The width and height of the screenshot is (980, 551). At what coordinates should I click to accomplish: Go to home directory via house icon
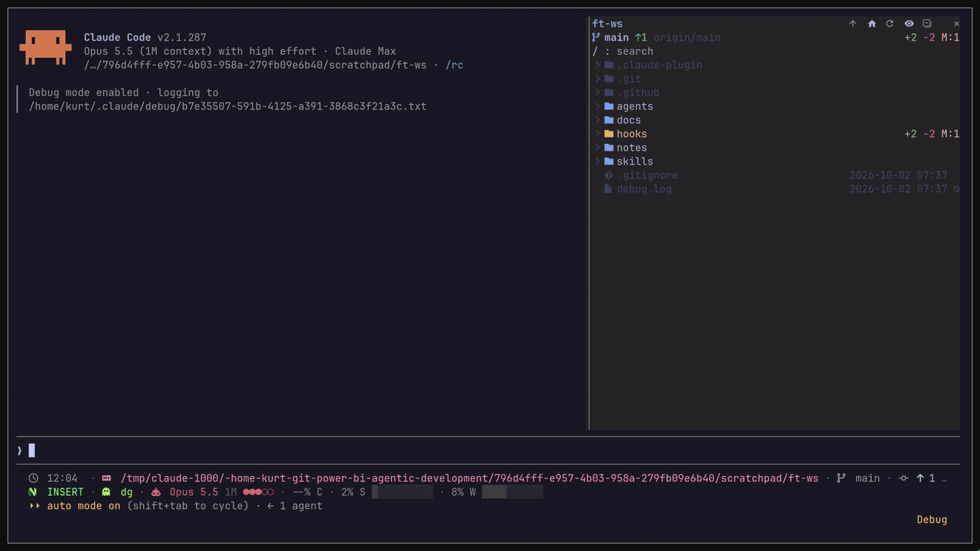pyautogui.click(x=871, y=24)
